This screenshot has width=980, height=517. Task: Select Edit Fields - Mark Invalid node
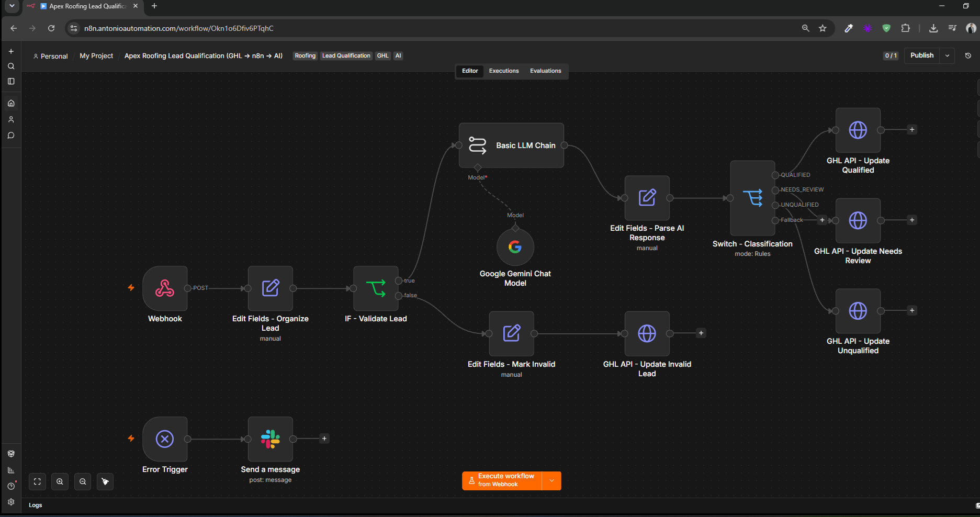[511, 333]
